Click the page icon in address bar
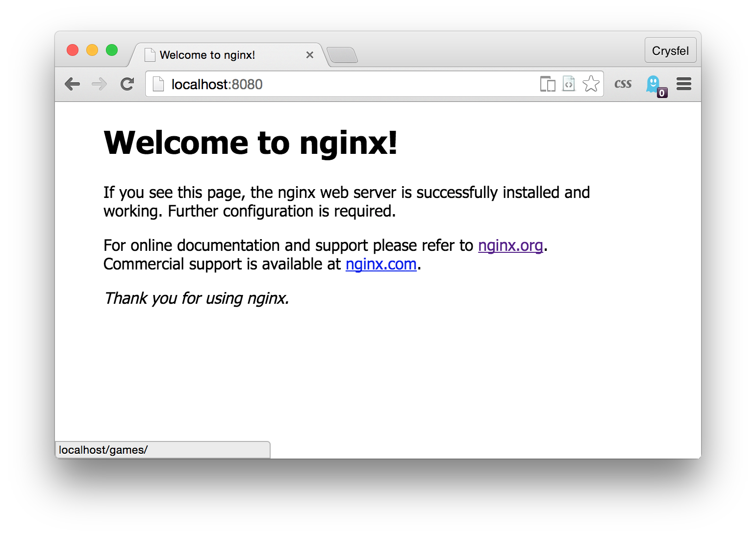The height and width of the screenshot is (537, 756). tap(158, 84)
